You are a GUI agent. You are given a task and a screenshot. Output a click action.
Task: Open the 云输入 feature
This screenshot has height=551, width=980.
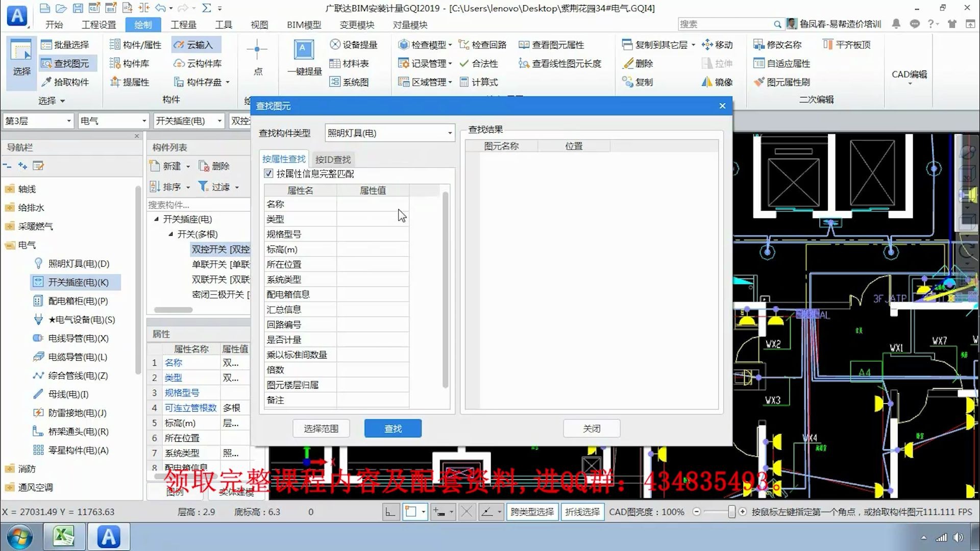point(194,44)
